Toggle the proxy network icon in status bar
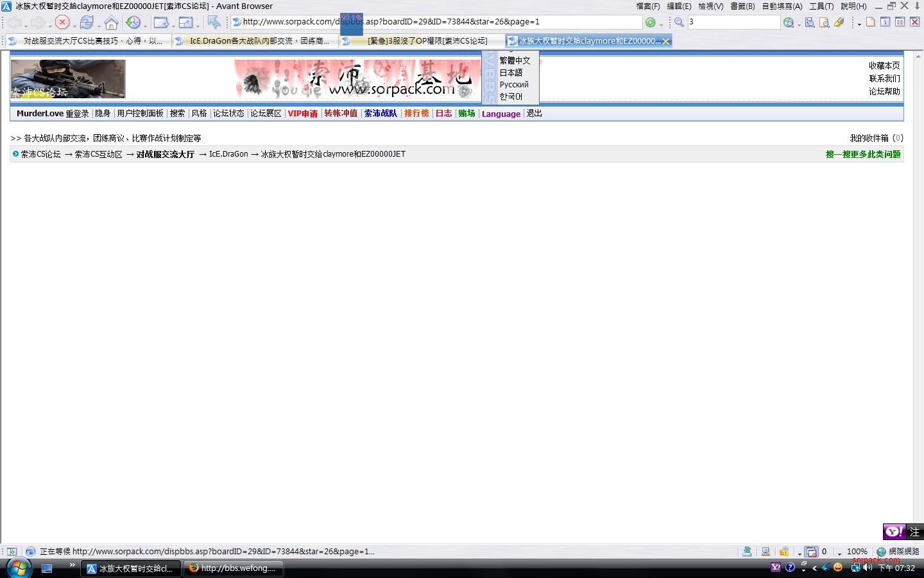This screenshot has width=924, height=578. (765, 552)
